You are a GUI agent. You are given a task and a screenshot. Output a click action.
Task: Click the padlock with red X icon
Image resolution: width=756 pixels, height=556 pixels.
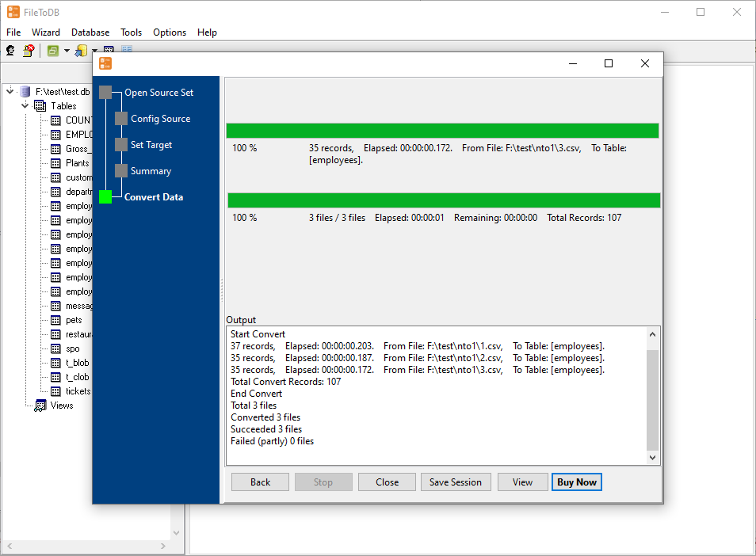(29, 51)
